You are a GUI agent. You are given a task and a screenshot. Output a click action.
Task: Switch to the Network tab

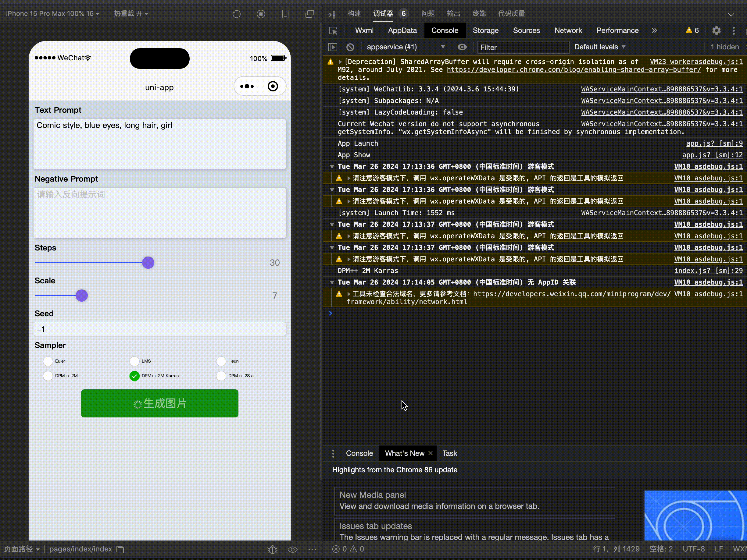pos(568,31)
